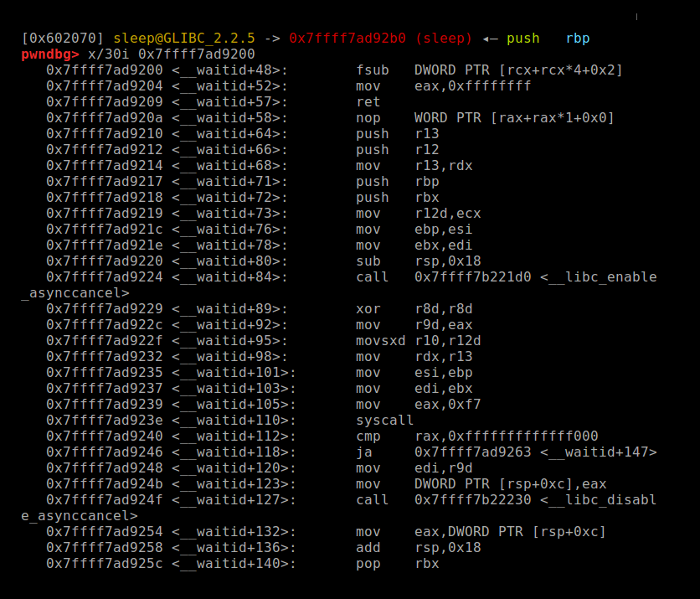Click call target 0x7ffff7b221d0

(x=473, y=277)
